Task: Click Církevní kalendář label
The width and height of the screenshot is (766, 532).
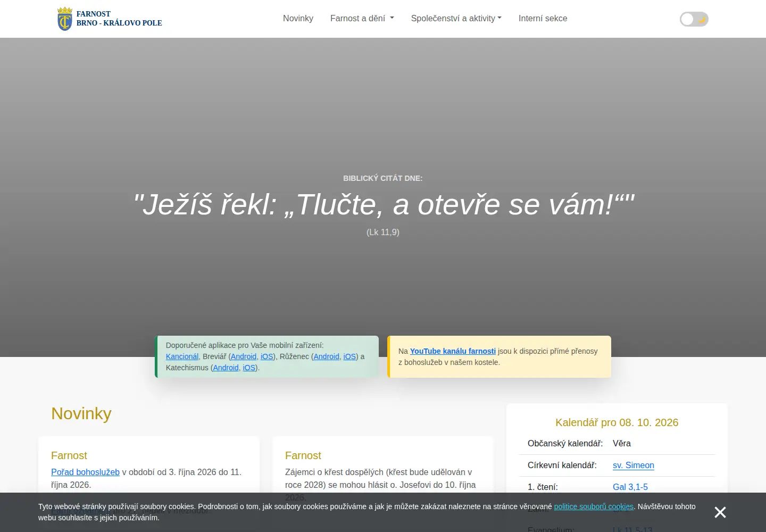Action: (562, 465)
